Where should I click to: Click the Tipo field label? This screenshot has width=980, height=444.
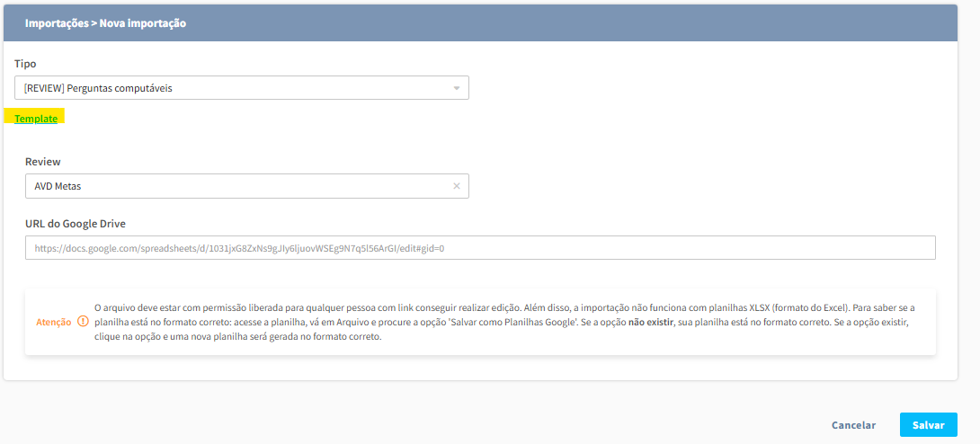pyautogui.click(x=26, y=64)
